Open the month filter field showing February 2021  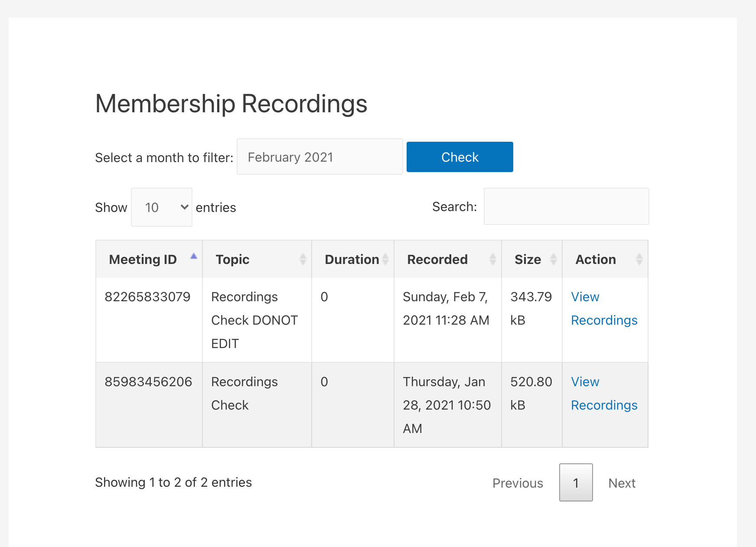[320, 157]
